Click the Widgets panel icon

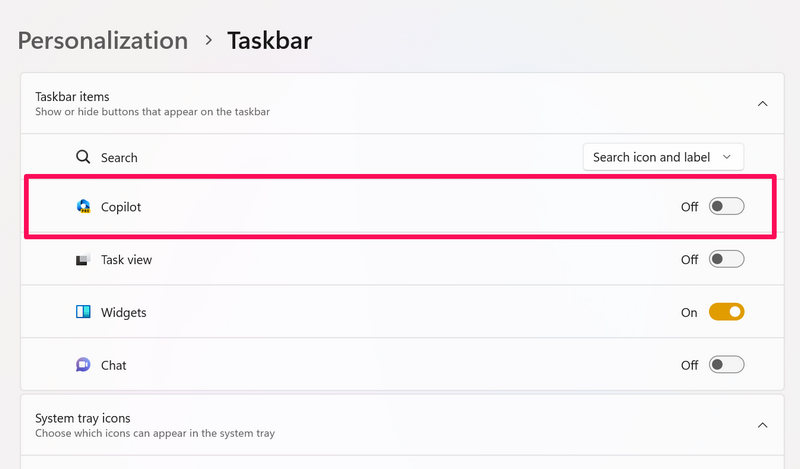click(x=84, y=312)
